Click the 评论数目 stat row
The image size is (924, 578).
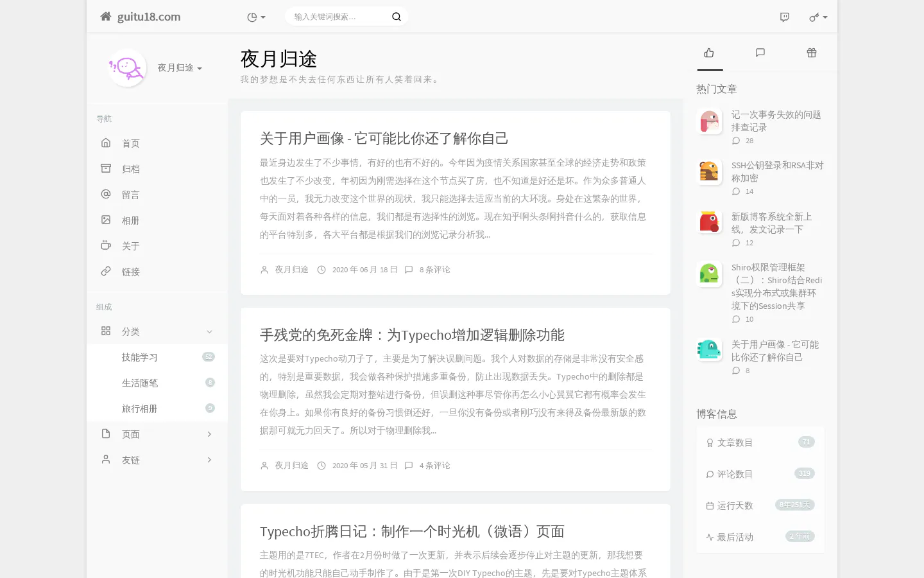click(x=760, y=474)
